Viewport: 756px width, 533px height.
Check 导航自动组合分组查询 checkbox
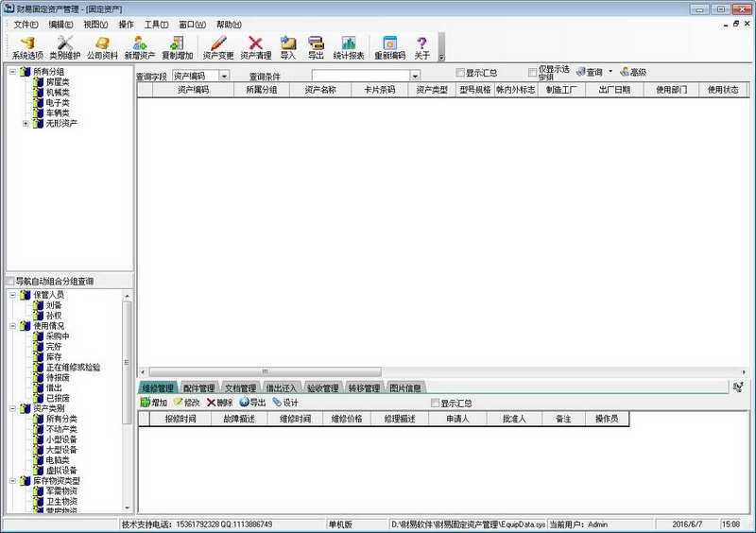(x=10, y=282)
